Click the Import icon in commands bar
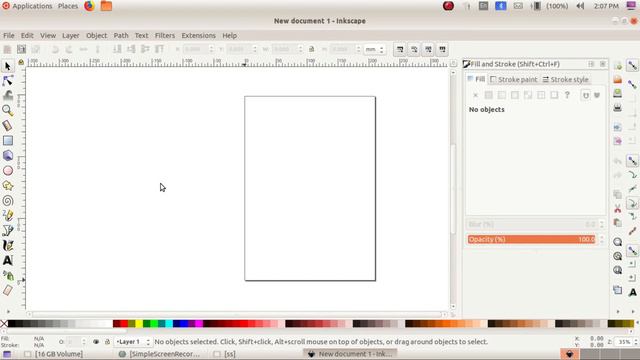640x360 pixels. coord(618,127)
